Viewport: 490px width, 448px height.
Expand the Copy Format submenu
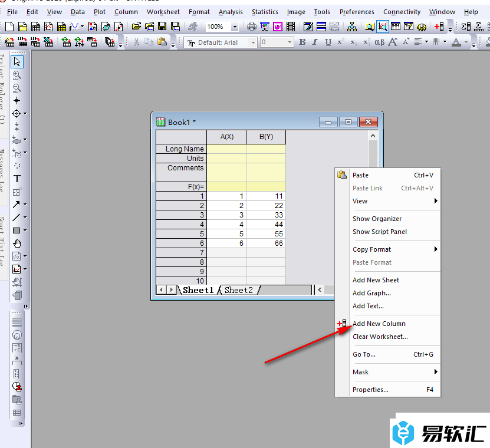(x=436, y=249)
